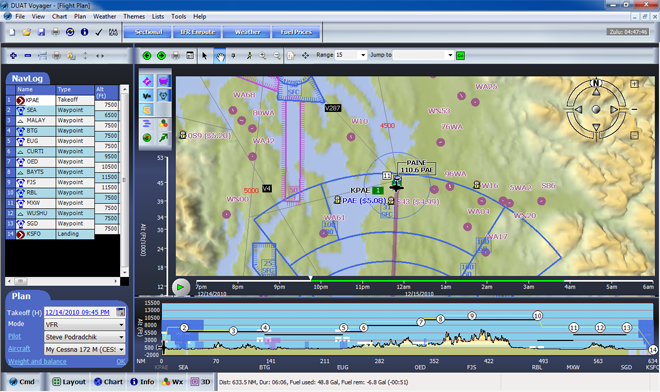Click the map zoom-in magnifier icon
This screenshot has width=660, height=392.
coord(263,56)
